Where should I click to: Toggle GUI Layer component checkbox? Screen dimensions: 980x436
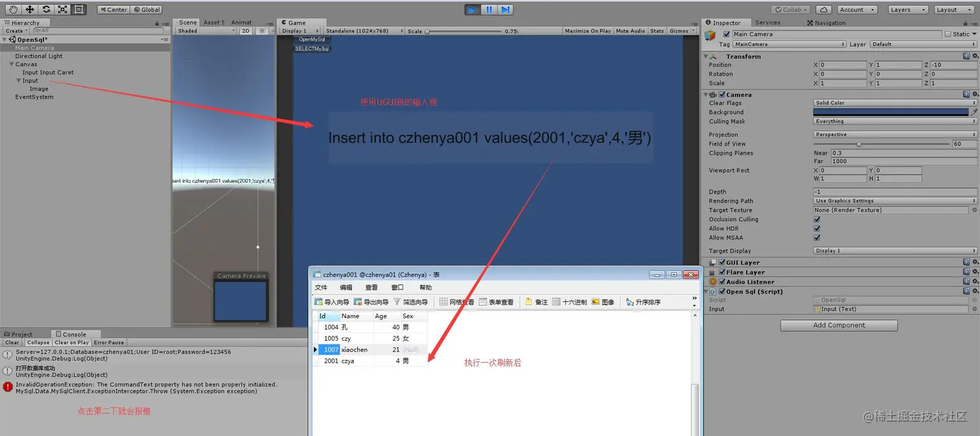[x=721, y=262]
